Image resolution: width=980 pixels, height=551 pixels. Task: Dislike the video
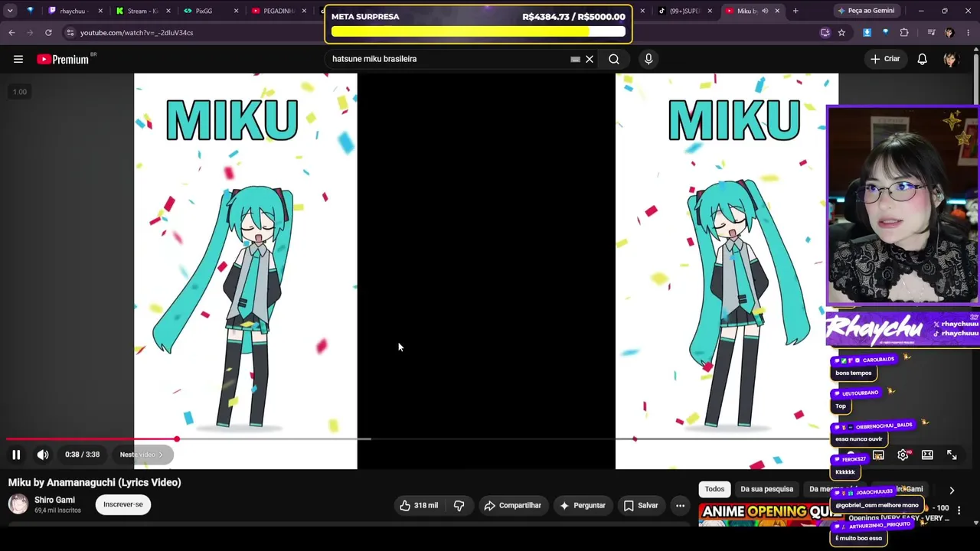tap(459, 505)
